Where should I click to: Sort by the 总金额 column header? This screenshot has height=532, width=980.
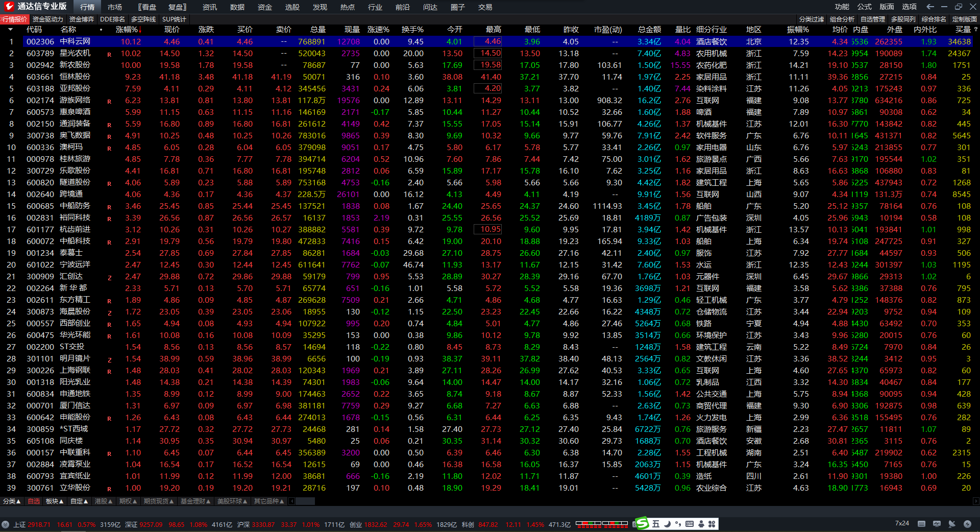tap(650, 30)
